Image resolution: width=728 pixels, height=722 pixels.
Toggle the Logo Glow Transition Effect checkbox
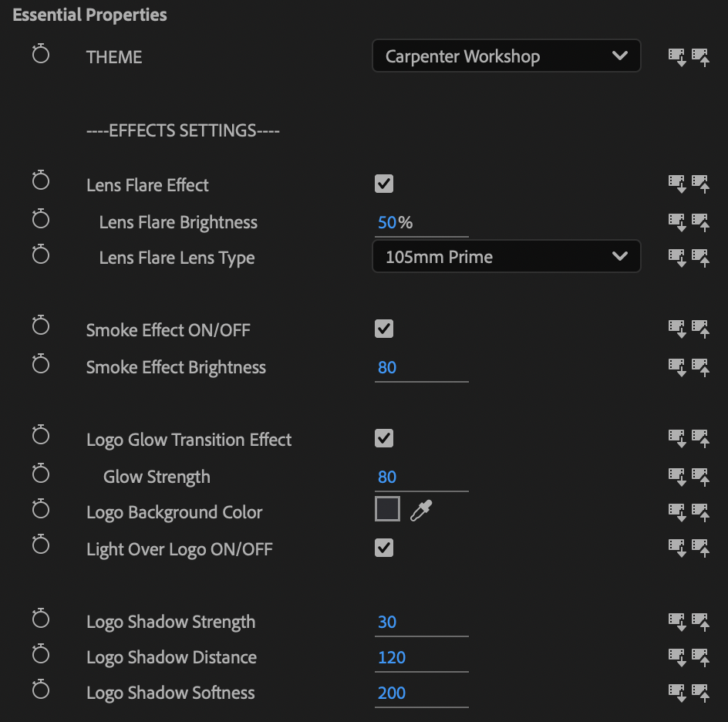[x=384, y=438]
